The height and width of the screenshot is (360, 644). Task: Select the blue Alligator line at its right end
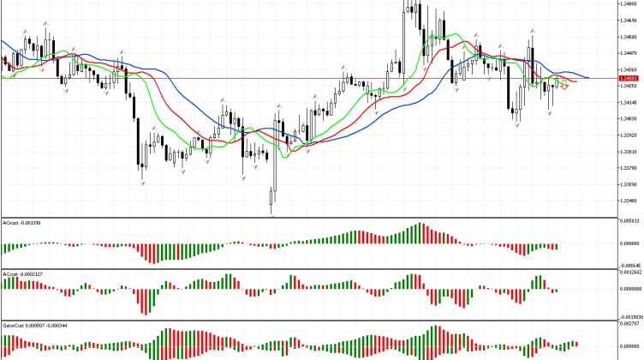coord(587,77)
